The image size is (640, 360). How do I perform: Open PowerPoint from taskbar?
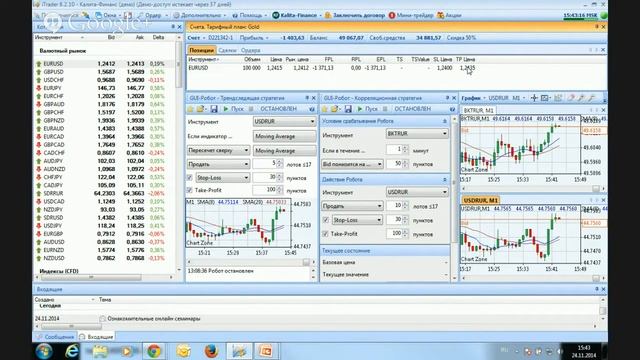pos(266,351)
